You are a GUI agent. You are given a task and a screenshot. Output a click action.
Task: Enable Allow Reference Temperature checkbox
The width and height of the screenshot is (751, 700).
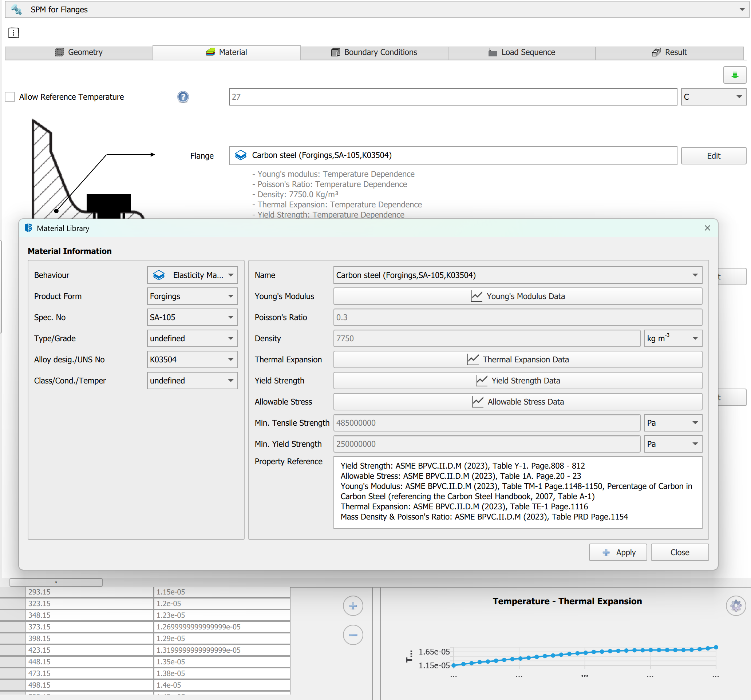click(10, 97)
